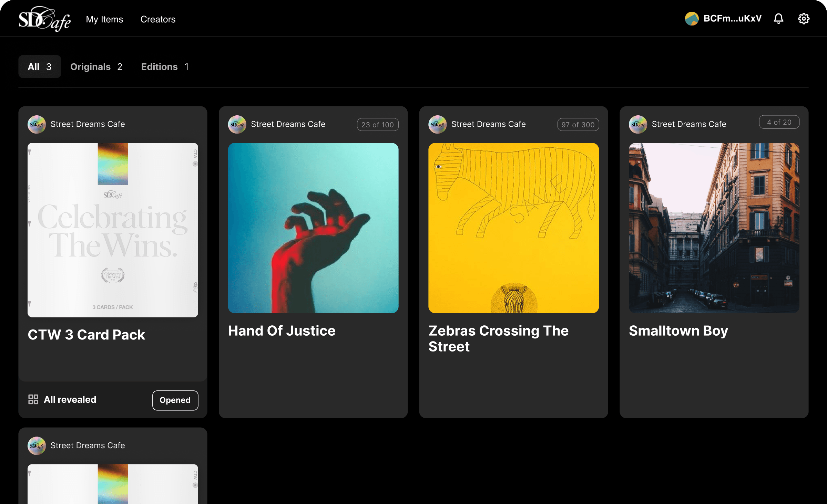Open My Items menu
The width and height of the screenshot is (827, 504).
pyautogui.click(x=104, y=19)
